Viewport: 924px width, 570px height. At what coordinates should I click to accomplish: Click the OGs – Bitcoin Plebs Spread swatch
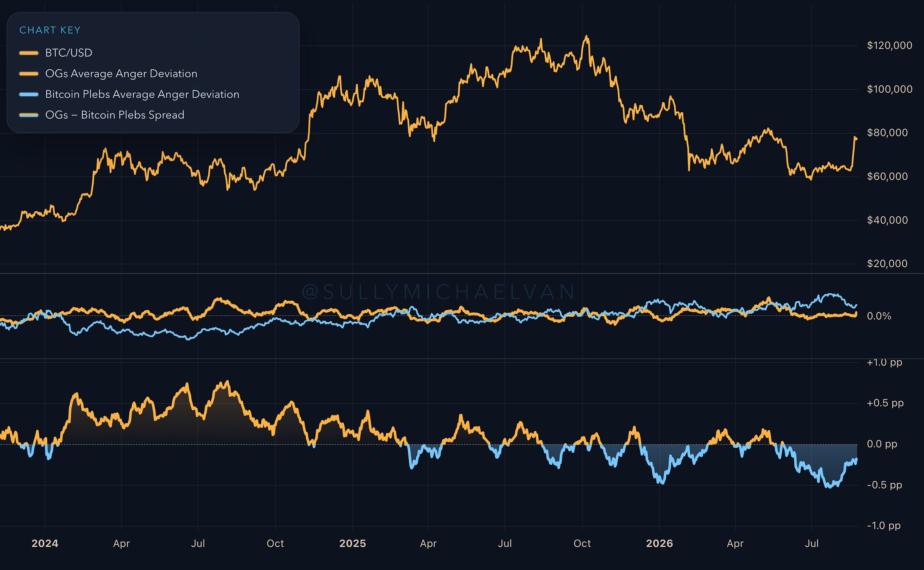(29, 115)
